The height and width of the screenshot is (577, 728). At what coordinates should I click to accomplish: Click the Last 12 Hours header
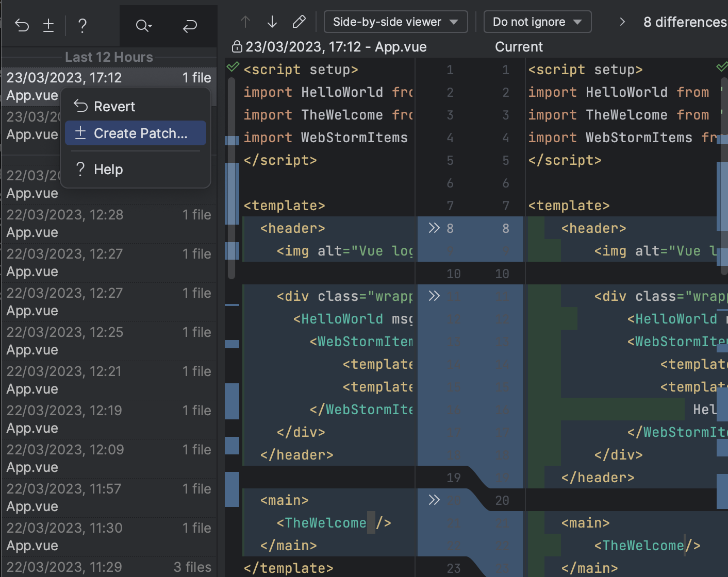109,57
